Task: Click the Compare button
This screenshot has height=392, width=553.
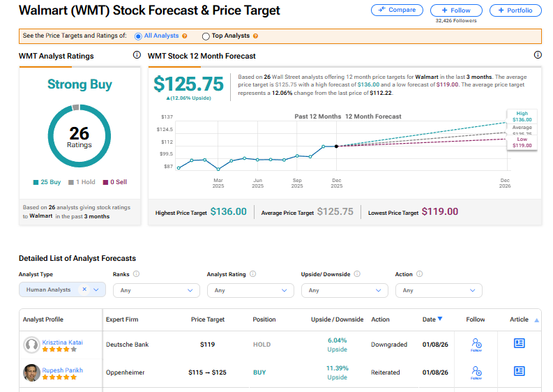Action: click(x=397, y=10)
